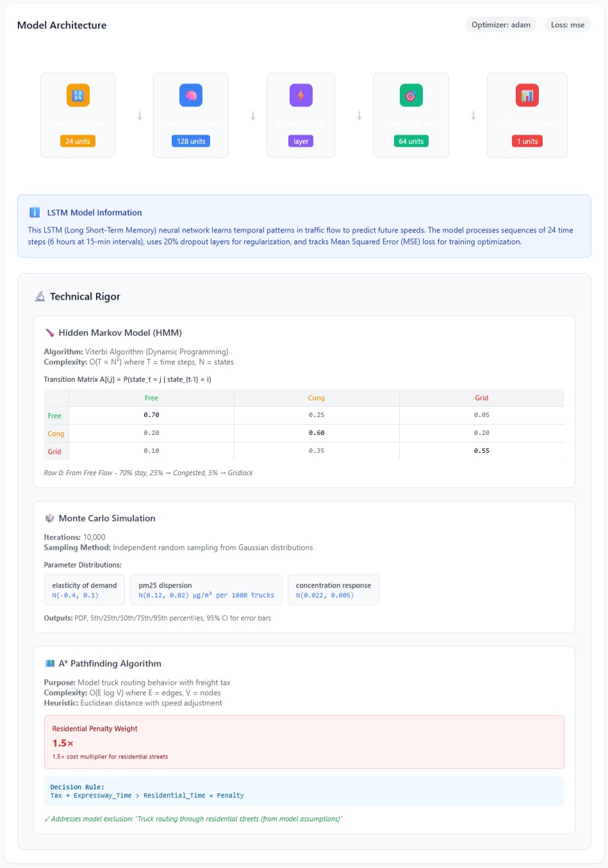Select the elasticity of demand parameter card
This screenshot has width=608, height=868.
pyautogui.click(x=85, y=590)
